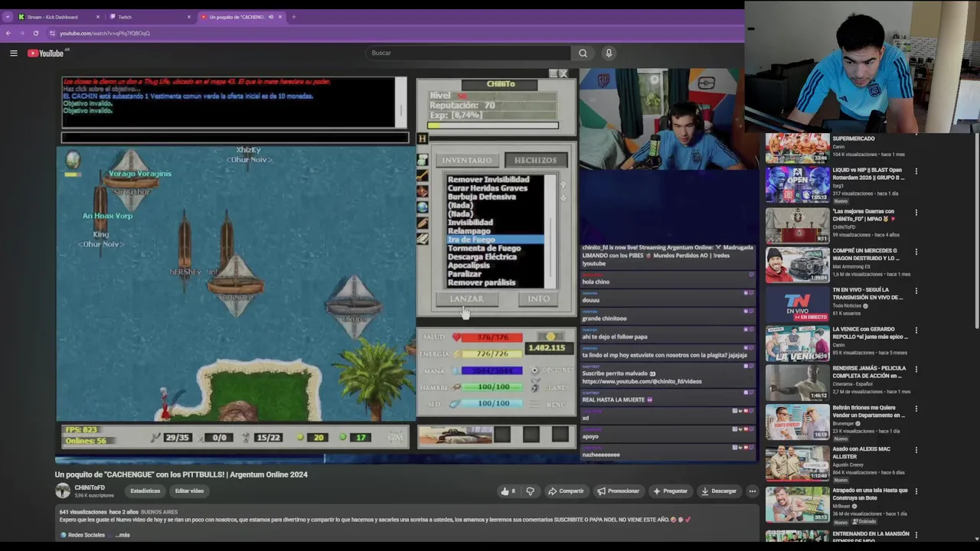Viewport: 980px width, 551px height.
Task: Seek on the video progress bar
Action: 406,459
